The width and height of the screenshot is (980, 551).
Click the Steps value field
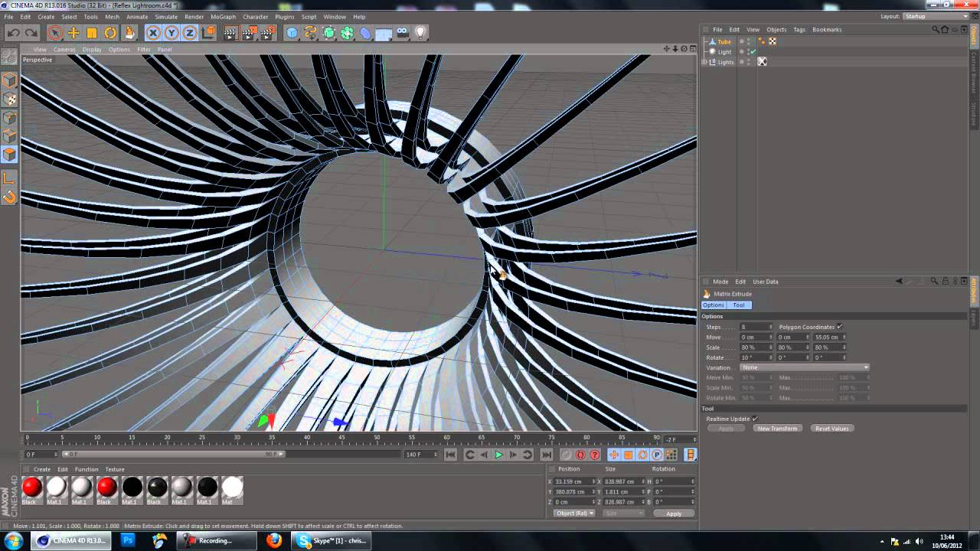pos(755,327)
